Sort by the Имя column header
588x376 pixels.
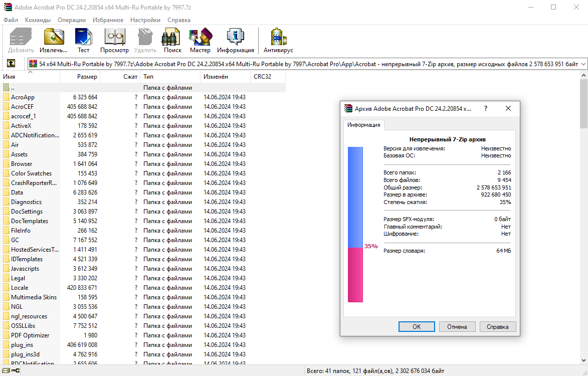coord(30,77)
